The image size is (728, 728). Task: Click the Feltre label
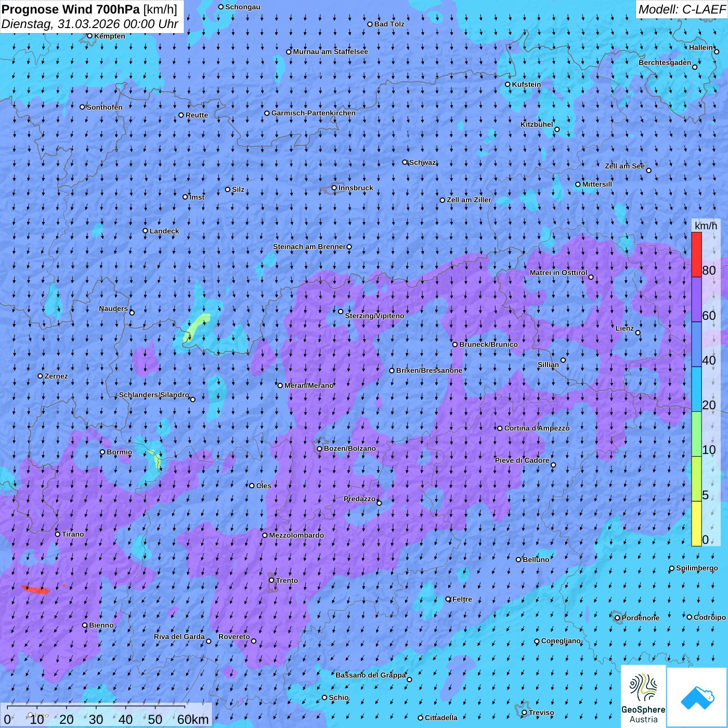click(x=462, y=599)
